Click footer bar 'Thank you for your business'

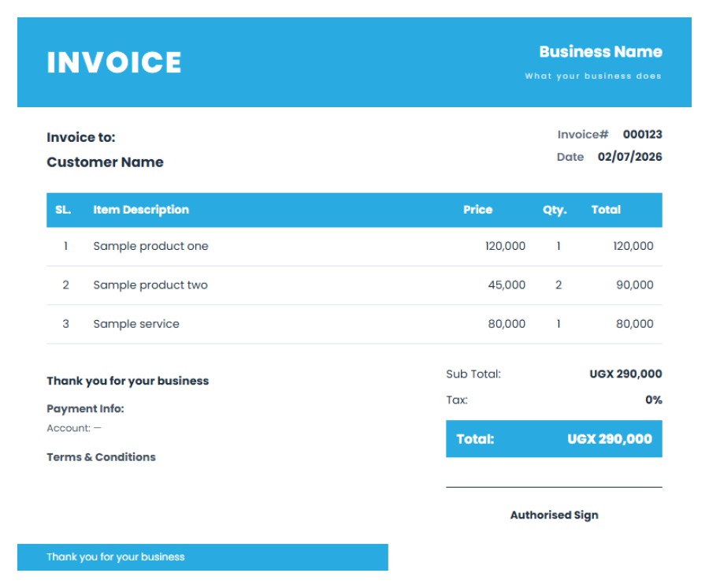tap(202, 557)
